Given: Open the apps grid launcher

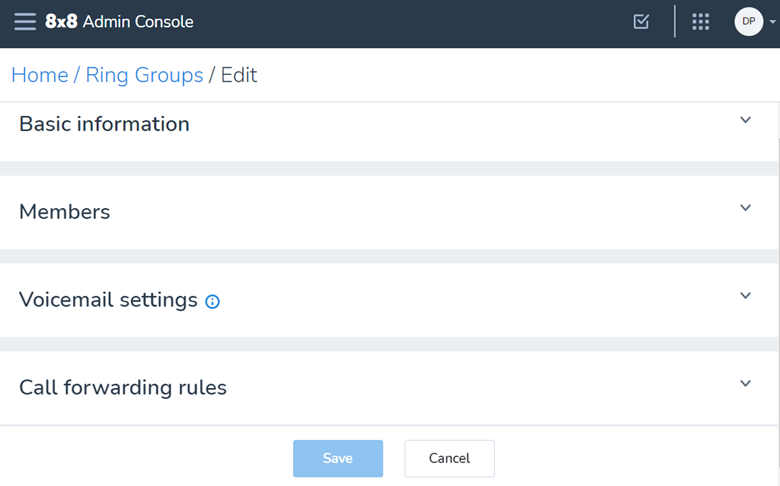Looking at the screenshot, I should point(701,21).
